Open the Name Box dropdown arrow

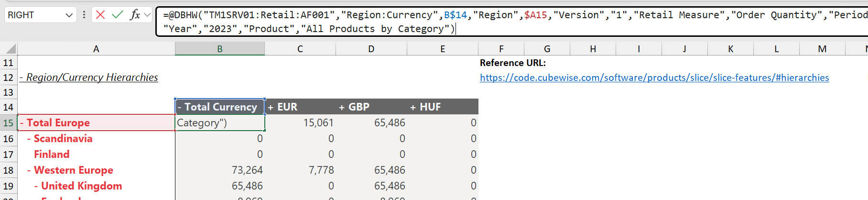(x=69, y=15)
